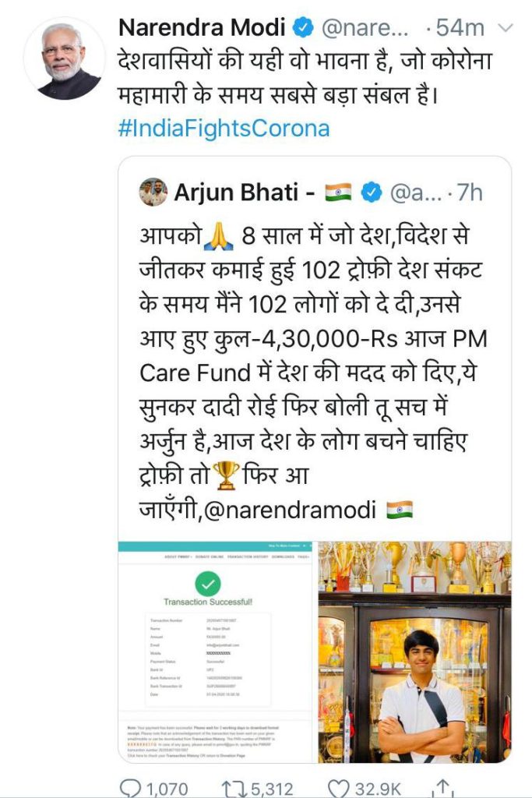This screenshot has width=532, height=798.
Task: Open the Transaction Successful receipt image
Action: (x=215, y=651)
